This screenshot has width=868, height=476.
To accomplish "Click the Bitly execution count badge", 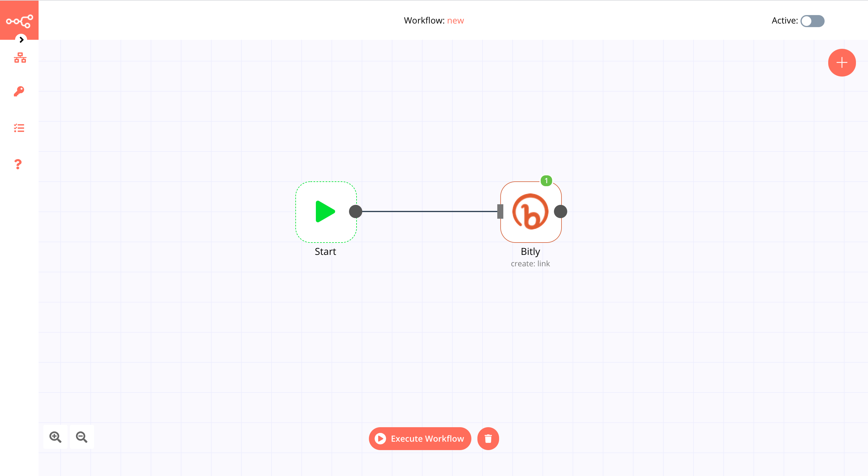I will click(x=545, y=180).
